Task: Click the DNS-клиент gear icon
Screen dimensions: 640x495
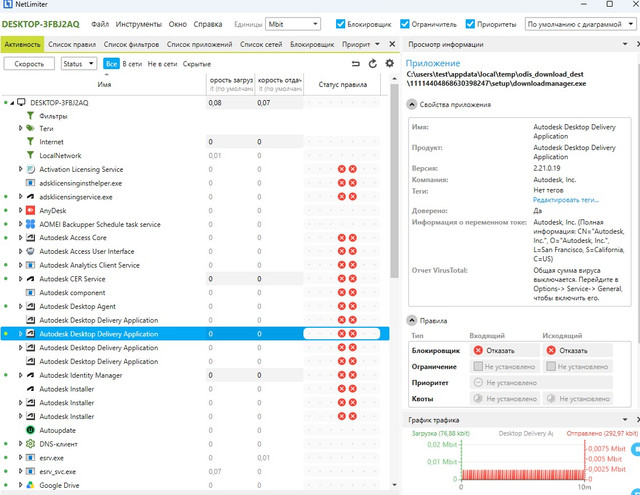Action: pyautogui.click(x=30, y=444)
